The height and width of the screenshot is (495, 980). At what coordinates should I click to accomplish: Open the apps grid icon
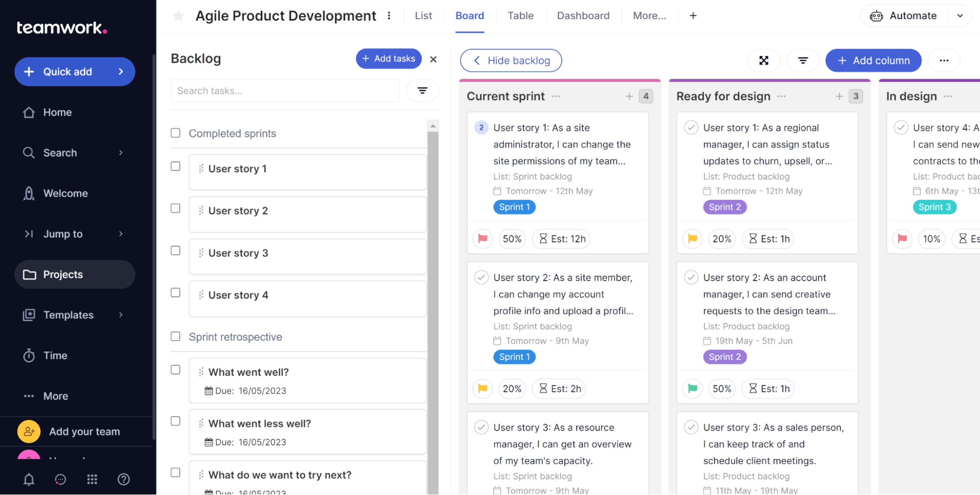pos(92,479)
